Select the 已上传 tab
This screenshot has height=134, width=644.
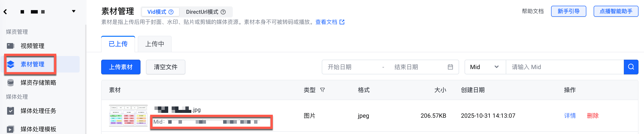(x=118, y=44)
